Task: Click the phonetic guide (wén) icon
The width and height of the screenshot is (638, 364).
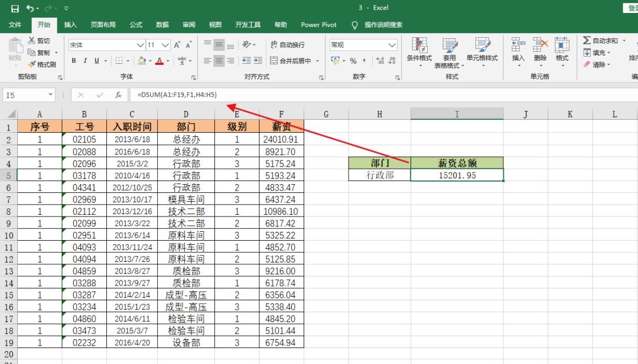Action: (x=182, y=61)
